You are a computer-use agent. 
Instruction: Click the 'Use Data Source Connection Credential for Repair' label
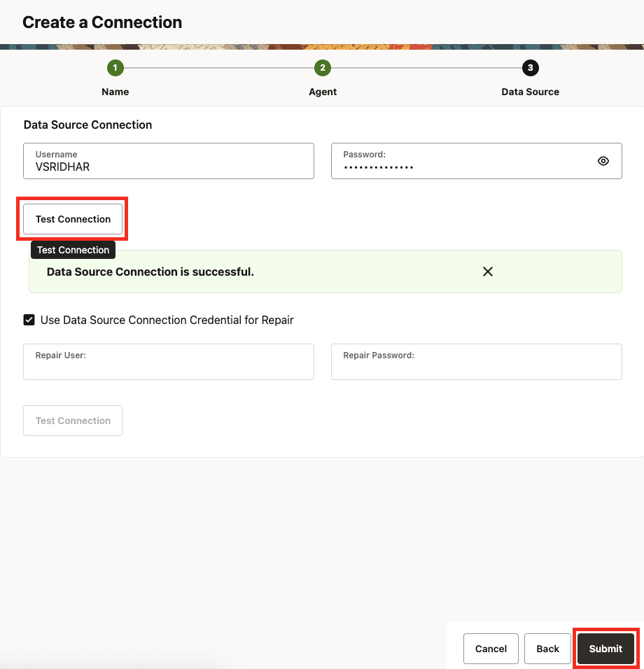click(167, 320)
